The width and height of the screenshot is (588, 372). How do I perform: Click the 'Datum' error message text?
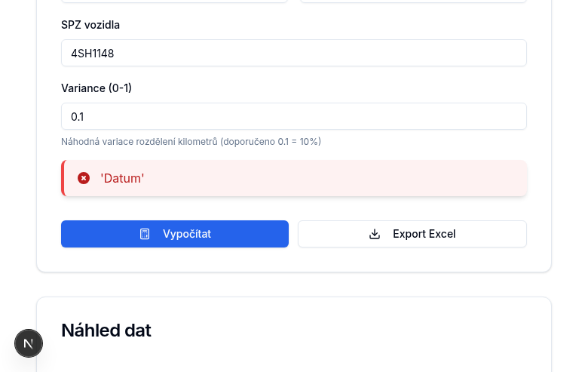click(x=122, y=178)
